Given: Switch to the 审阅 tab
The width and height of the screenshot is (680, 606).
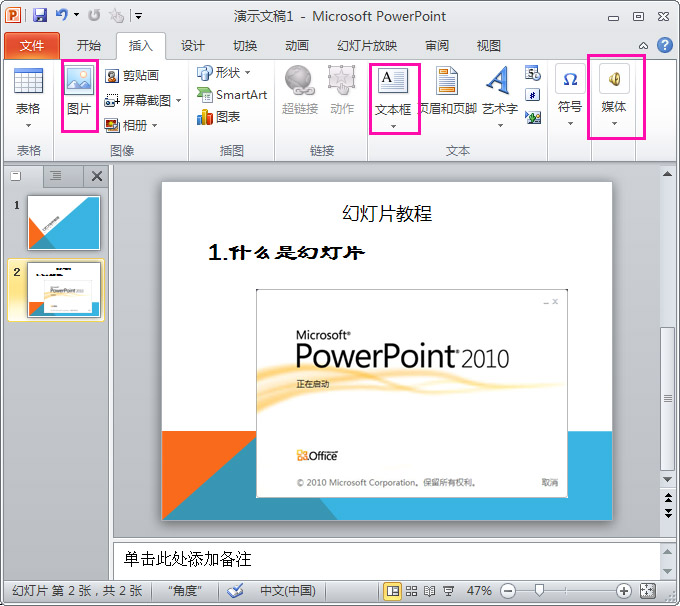Looking at the screenshot, I should tap(437, 46).
